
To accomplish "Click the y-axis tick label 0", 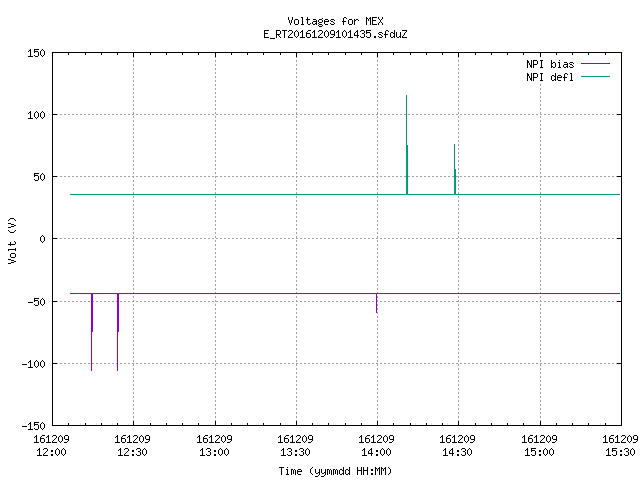I will coord(42,239).
